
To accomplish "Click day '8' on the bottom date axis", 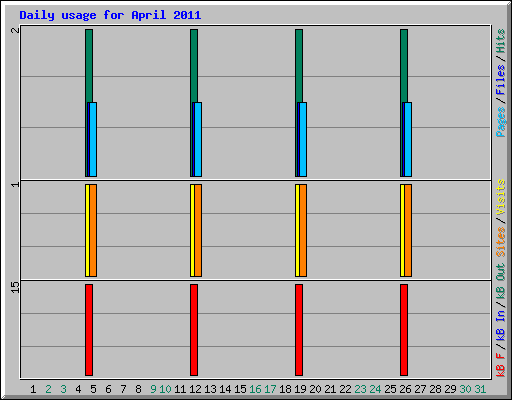I will tap(138, 389).
